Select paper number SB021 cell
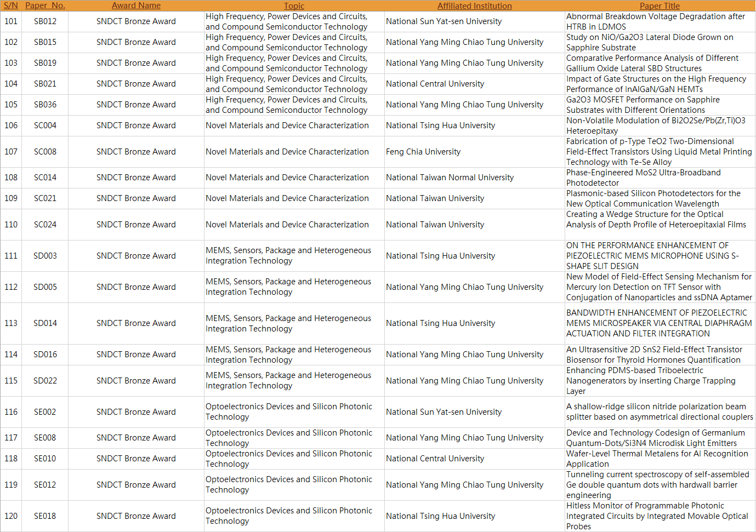Viewport: 756px width, 532px height. point(45,84)
